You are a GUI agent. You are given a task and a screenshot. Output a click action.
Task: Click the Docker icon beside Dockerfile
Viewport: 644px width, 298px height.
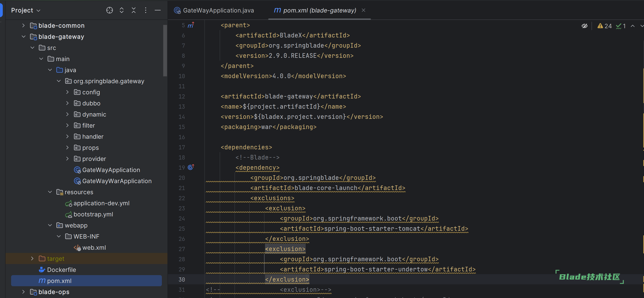[42, 270]
